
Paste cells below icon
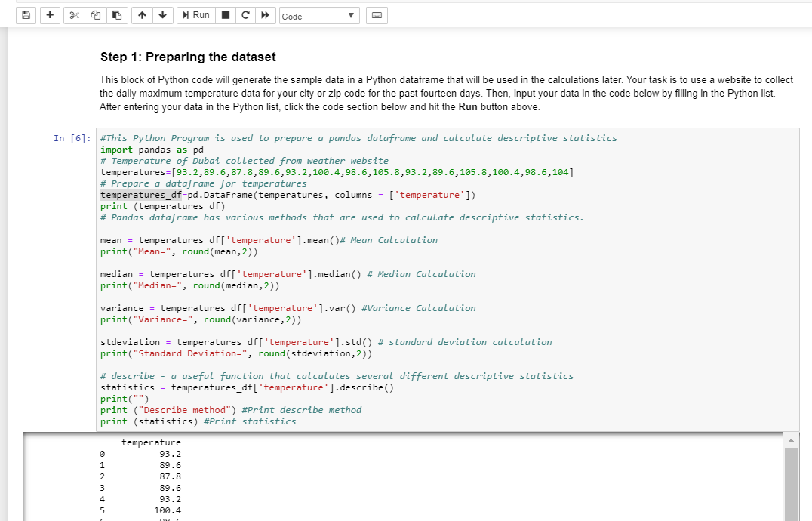tap(117, 16)
